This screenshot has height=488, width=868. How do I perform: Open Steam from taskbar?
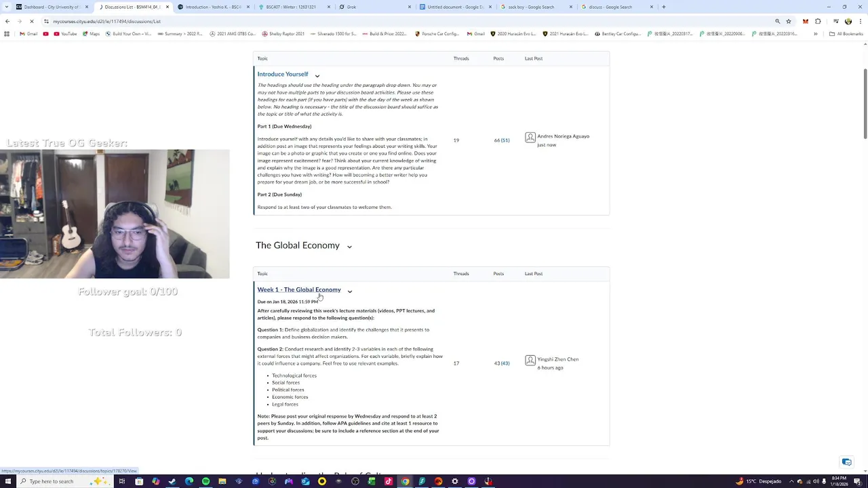pos(172,481)
